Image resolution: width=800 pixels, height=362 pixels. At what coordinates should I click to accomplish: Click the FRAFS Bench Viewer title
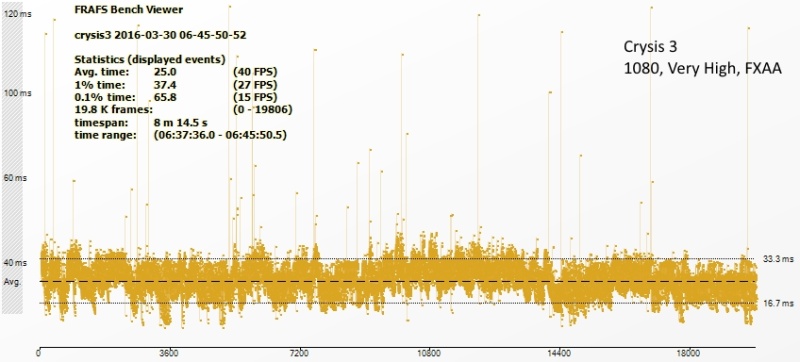129,9
